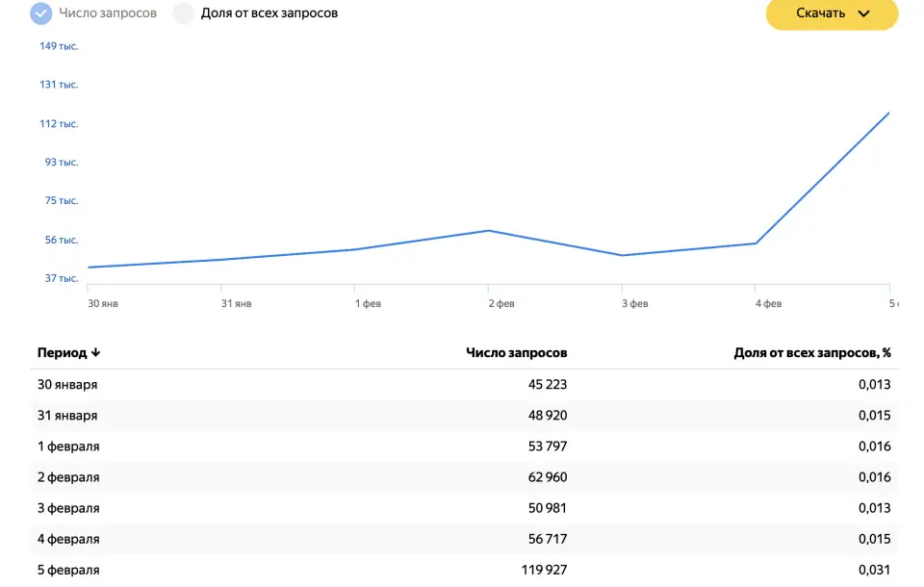Click the starting point of the trend line

coord(88,267)
